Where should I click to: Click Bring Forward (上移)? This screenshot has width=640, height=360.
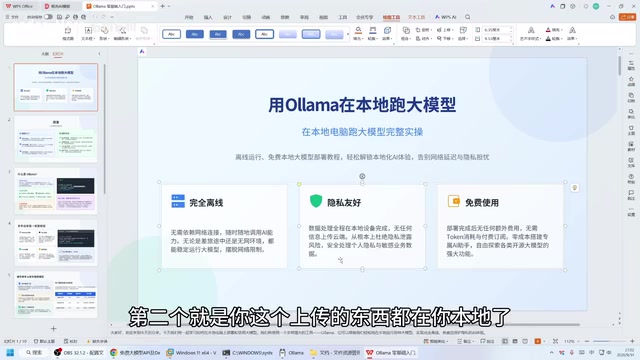pyautogui.click(x=445, y=30)
